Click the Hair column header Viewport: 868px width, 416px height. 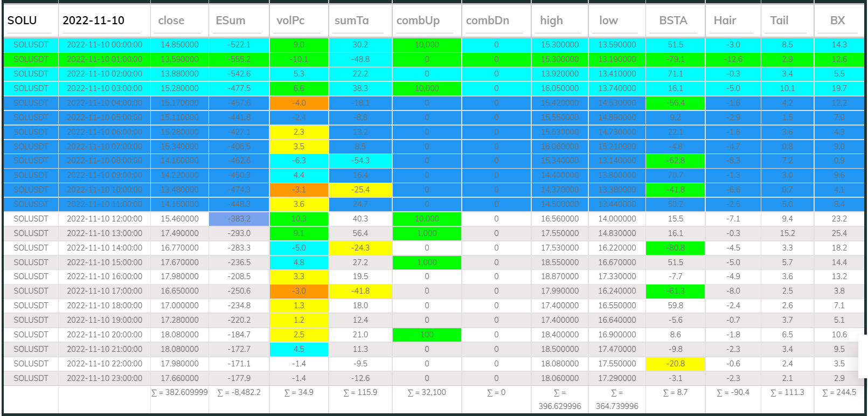click(725, 20)
